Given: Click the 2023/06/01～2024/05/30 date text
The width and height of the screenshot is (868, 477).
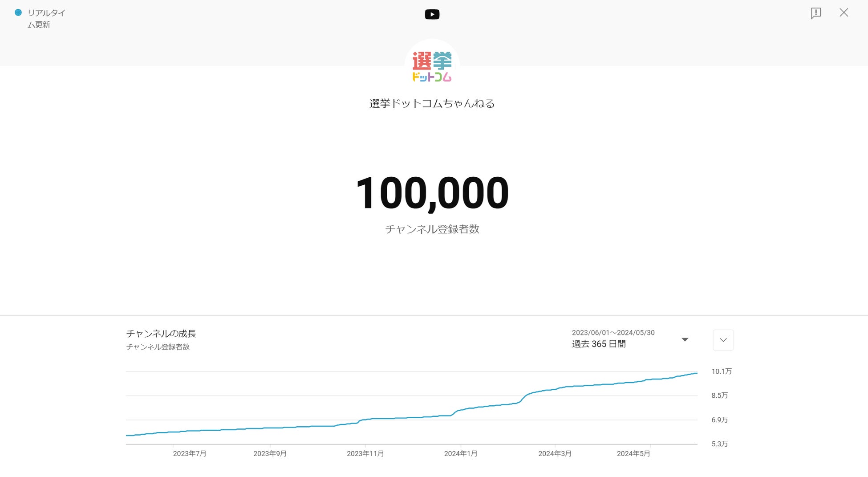Looking at the screenshot, I should tap(613, 333).
